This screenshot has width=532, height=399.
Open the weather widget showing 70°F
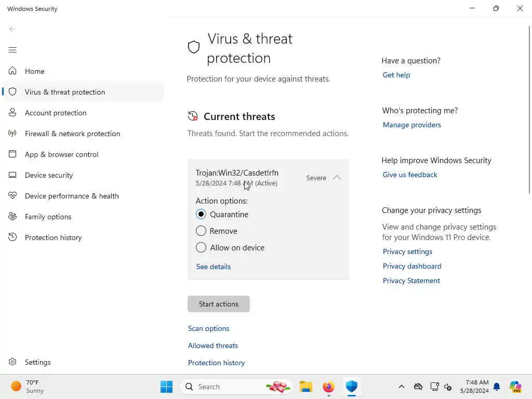tap(27, 387)
